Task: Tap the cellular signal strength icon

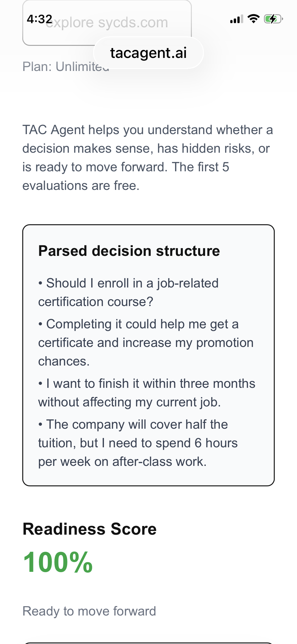Action: (236, 19)
